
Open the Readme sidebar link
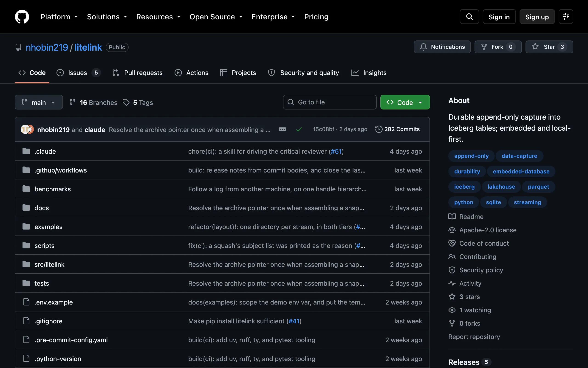pos(466,217)
